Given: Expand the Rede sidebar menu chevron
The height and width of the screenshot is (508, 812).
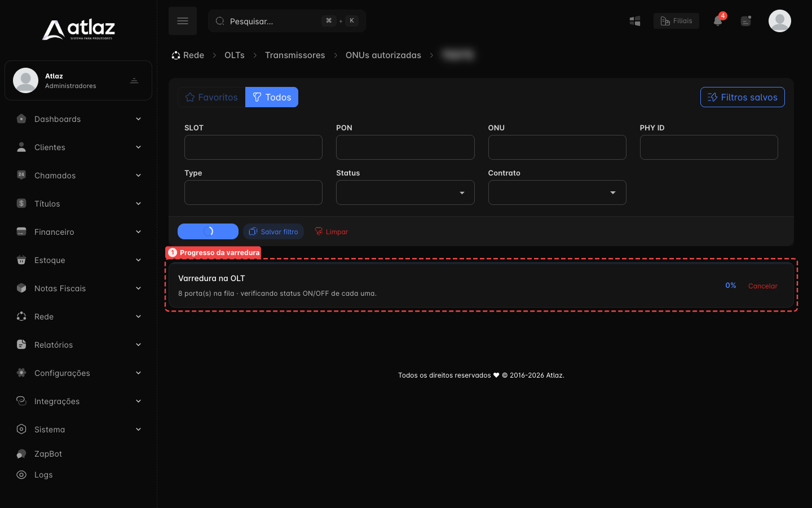Looking at the screenshot, I should pyautogui.click(x=138, y=317).
